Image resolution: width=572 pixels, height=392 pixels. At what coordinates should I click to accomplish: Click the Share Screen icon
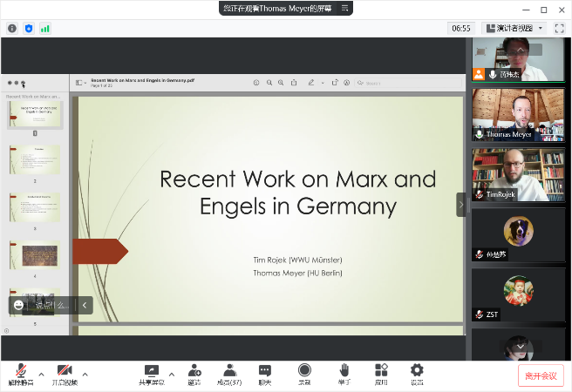tap(151, 371)
